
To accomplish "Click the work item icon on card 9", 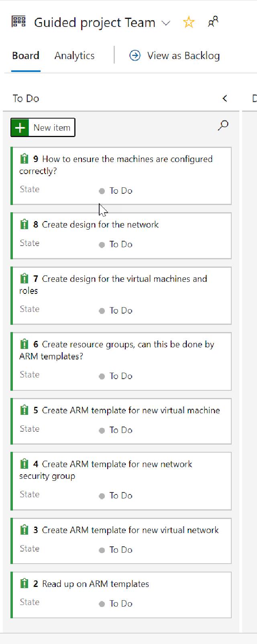I will [24, 159].
